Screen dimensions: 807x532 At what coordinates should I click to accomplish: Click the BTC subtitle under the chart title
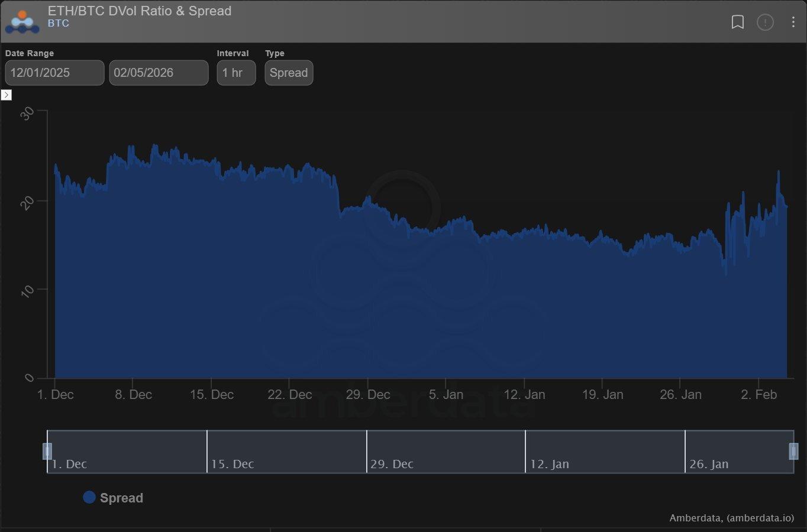point(59,24)
